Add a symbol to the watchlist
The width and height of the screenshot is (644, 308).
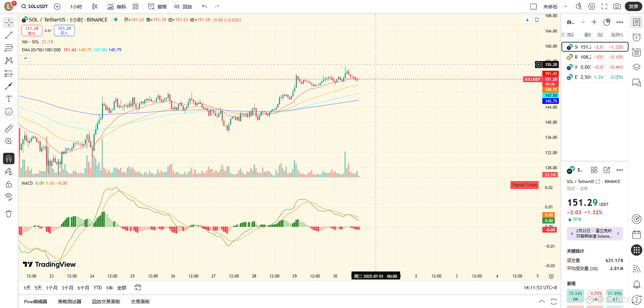coord(594,22)
